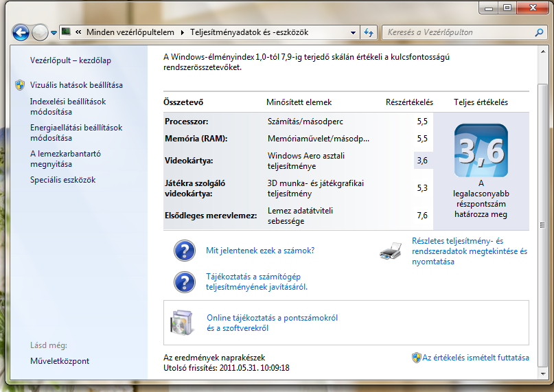
Task: Open 'A lemezkarbantartó megnyitása' link
Action: (65, 159)
